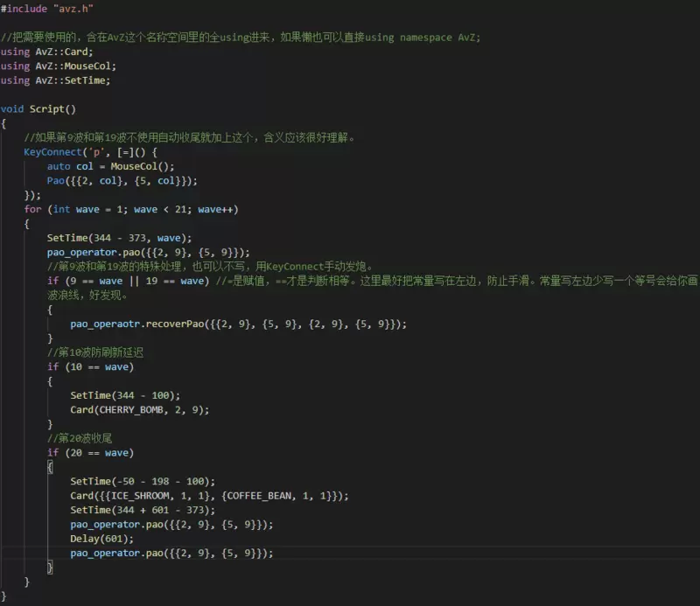The height and width of the screenshot is (606, 700).
Task: Click the Pao({{2, col}, {5, col}}); line
Action: click(x=122, y=181)
